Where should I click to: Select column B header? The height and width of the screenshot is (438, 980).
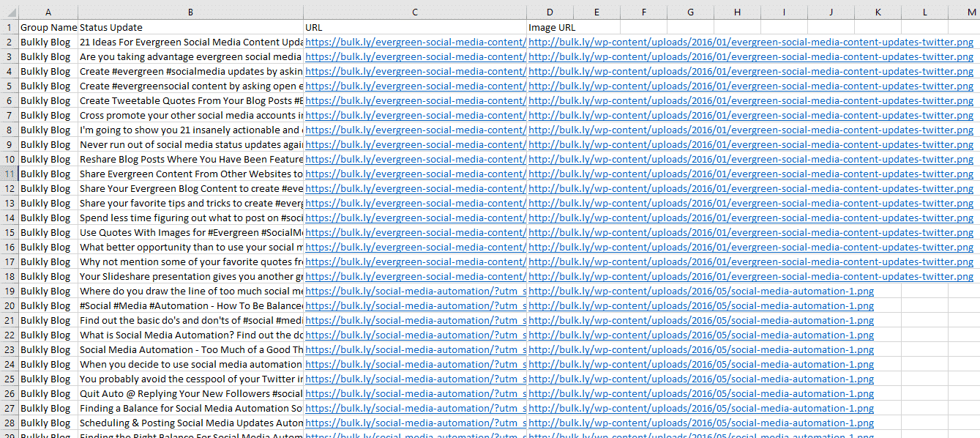point(190,12)
